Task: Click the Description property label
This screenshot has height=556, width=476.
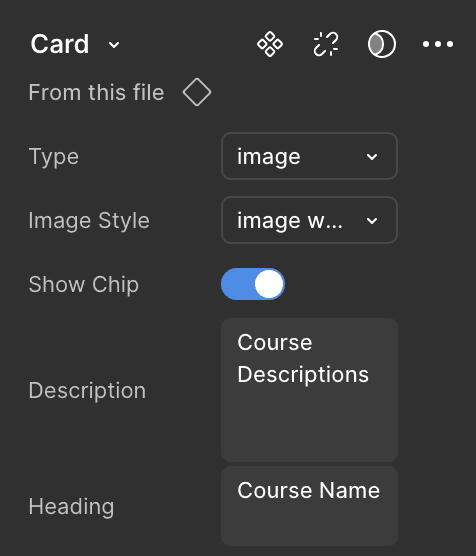Action: point(87,391)
